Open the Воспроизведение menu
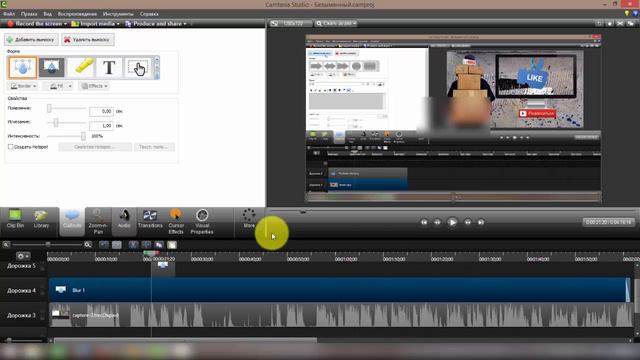This screenshot has width=640, height=360. 77,14
